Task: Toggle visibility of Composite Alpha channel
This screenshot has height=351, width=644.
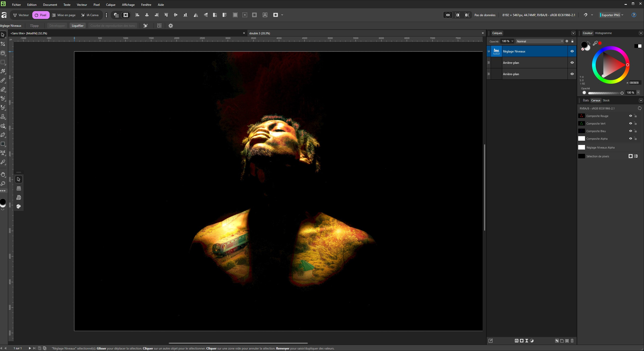Action: [x=630, y=139]
